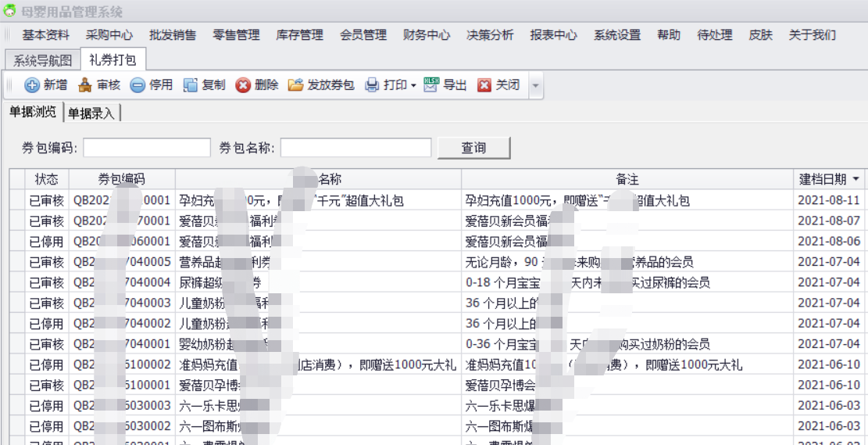Click code cell ending 6030002
The width and height of the screenshot is (868, 445).
click(122, 426)
